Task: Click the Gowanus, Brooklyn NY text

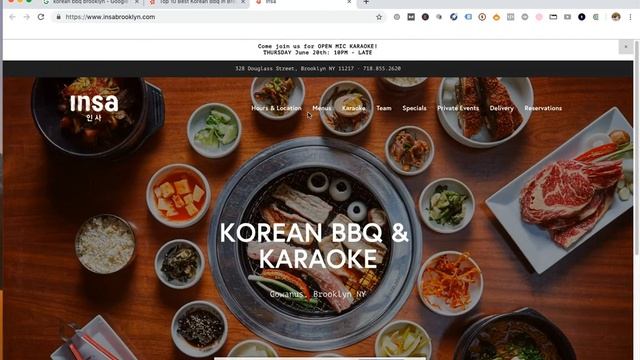Action: click(x=318, y=294)
